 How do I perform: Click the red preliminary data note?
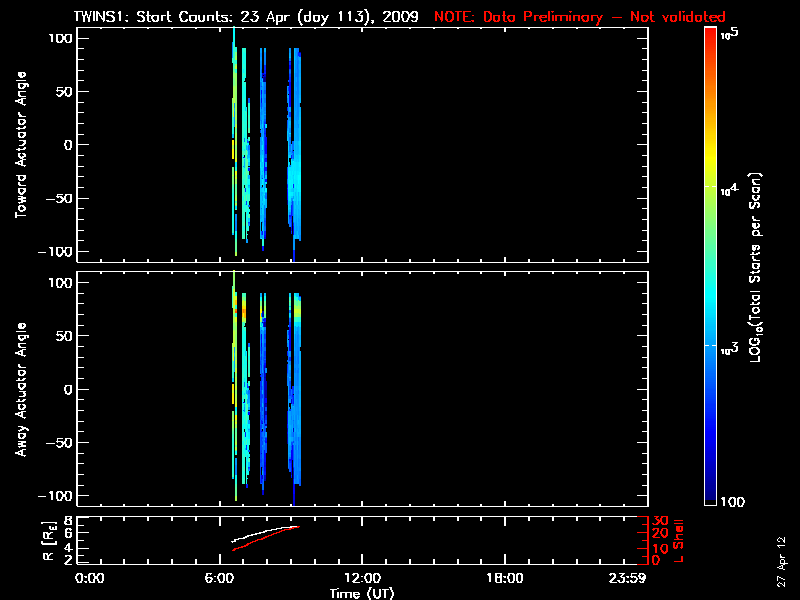click(x=580, y=17)
